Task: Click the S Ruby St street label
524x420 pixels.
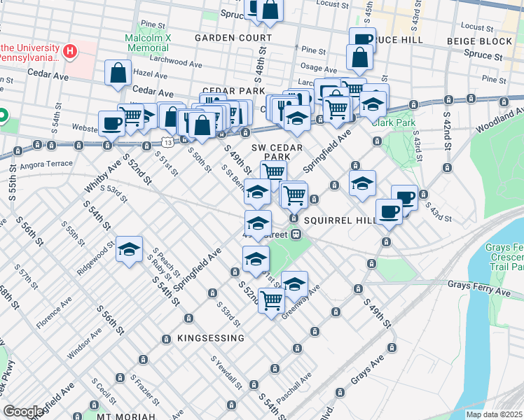Action: point(159,268)
